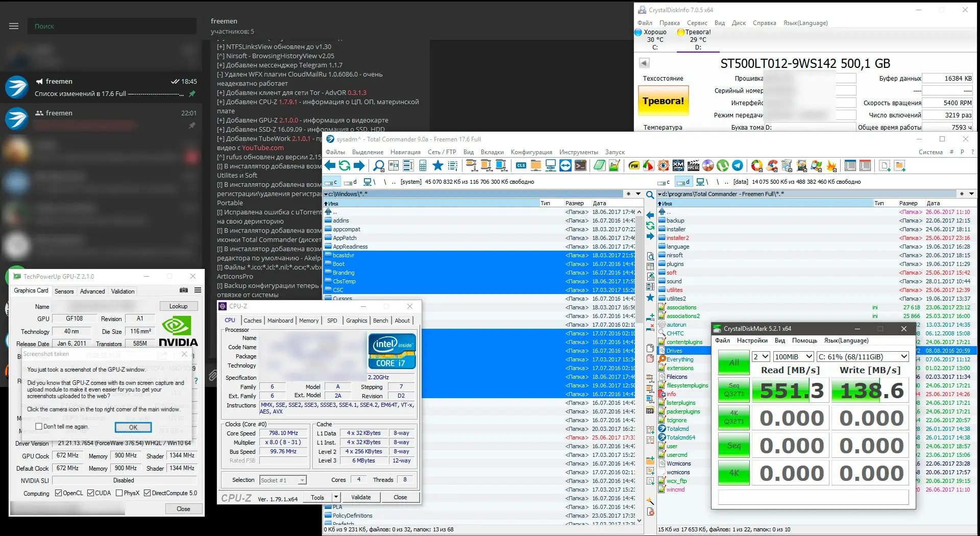Open the GPU-Z hamburger menu
Image resolution: width=980 pixels, height=536 pixels.
coord(198,290)
